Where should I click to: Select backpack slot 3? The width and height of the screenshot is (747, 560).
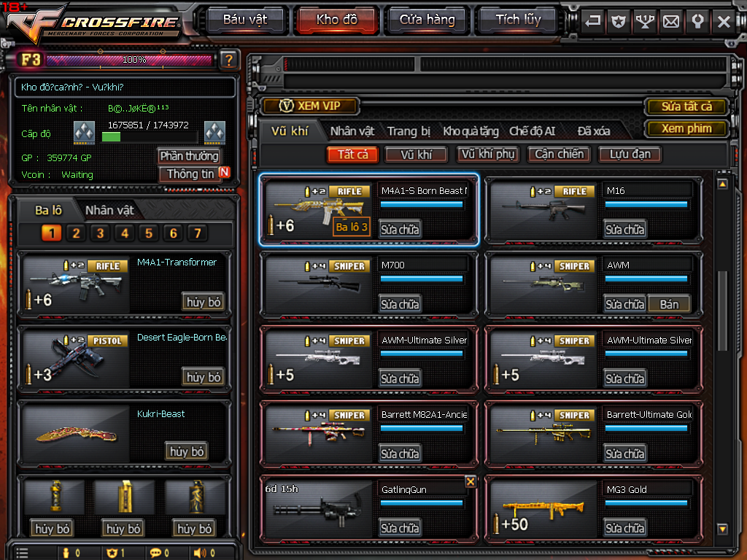point(100,233)
